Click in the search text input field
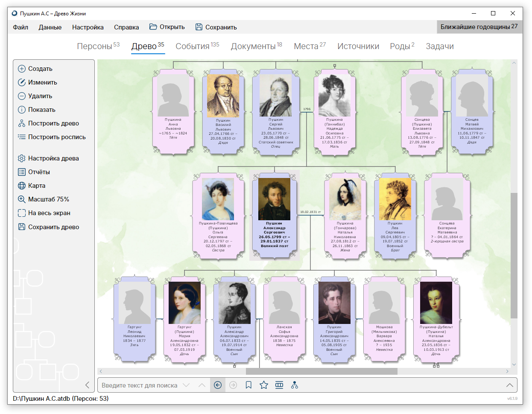 pos(139,385)
